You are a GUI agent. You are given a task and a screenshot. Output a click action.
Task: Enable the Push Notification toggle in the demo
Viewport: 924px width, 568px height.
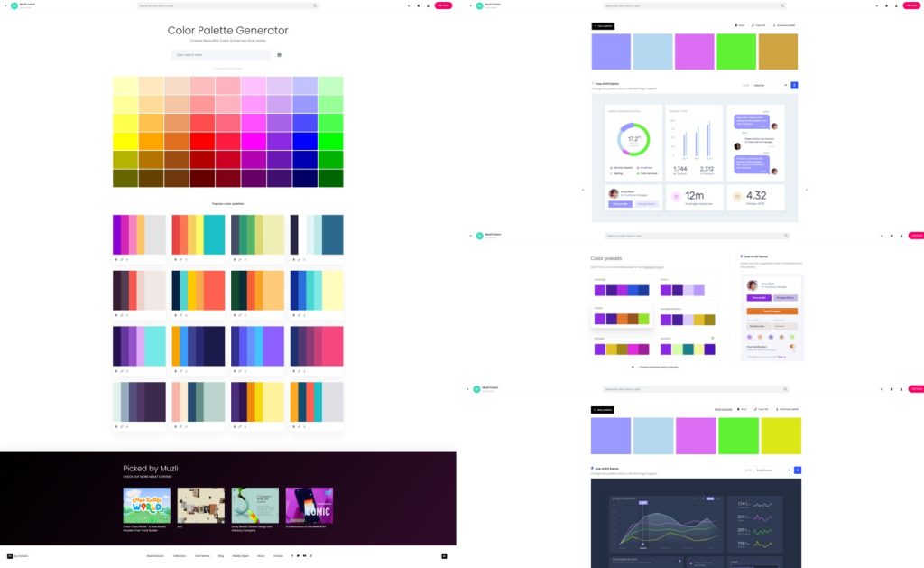792,346
